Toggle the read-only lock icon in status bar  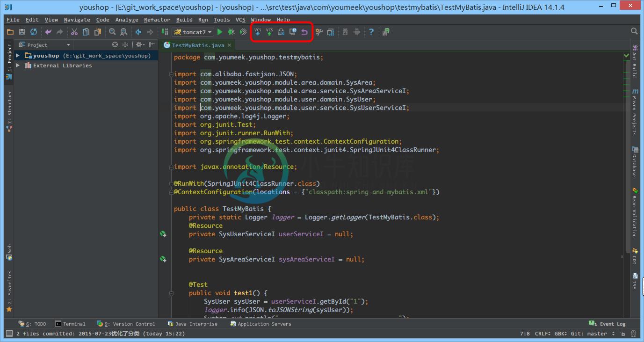pos(623,334)
